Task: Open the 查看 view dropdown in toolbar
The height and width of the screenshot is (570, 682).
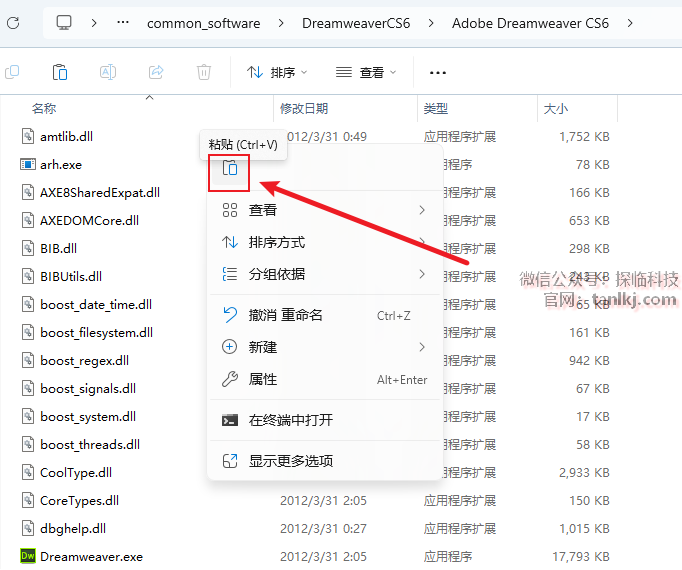Action: (x=366, y=72)
